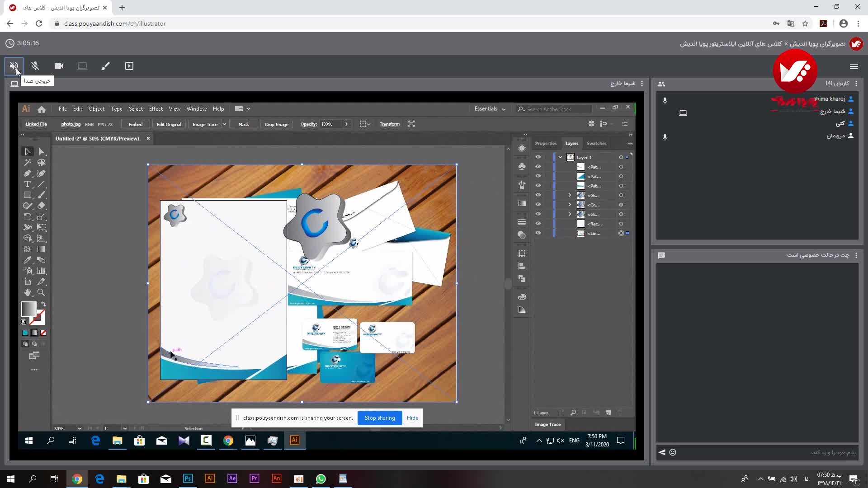
Task: Switch to the Swatches tab
Action: pyautogui.click(x=596, y=143)
